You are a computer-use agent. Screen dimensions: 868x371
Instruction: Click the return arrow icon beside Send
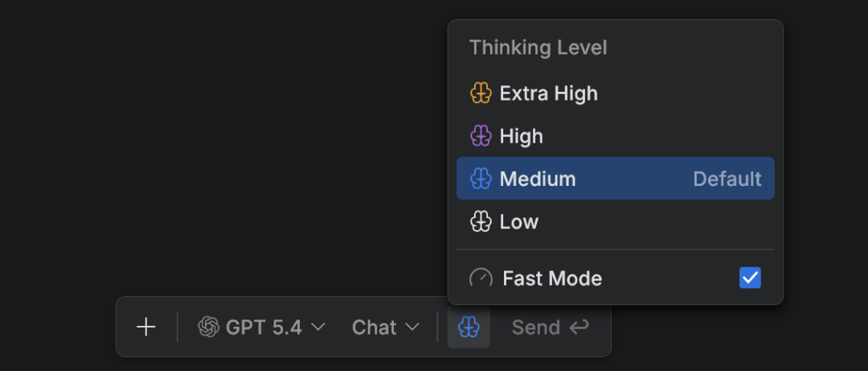pos(579,327)
